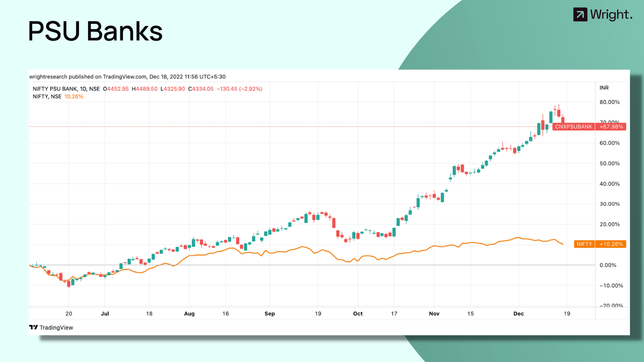Click the 60.00% axis label
644x362 pixels.
(610, 143)
